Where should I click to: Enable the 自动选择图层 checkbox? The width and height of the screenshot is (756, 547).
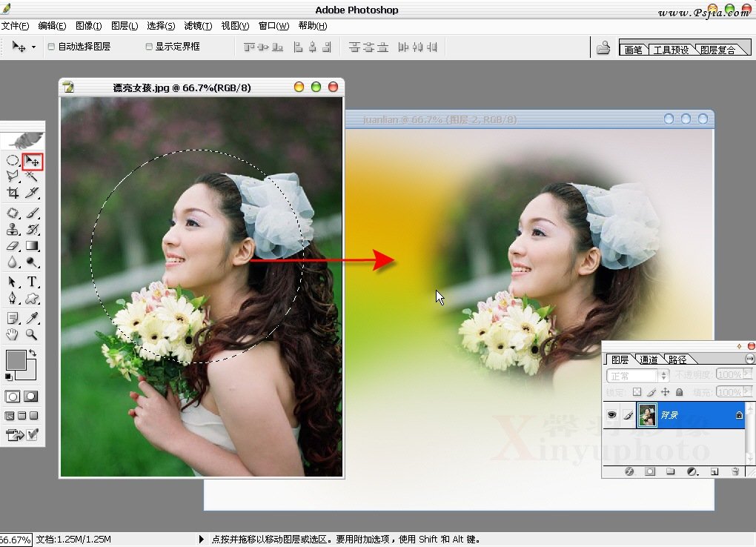(x=51, y=47)
